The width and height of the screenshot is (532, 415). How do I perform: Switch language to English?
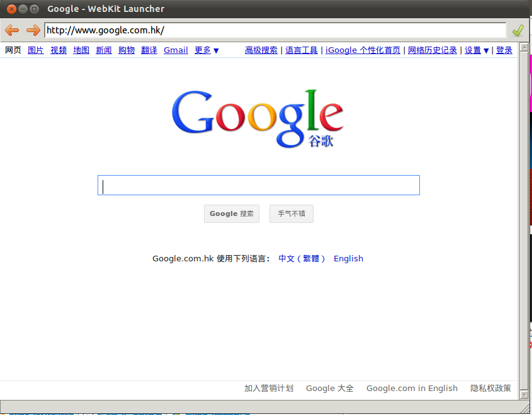tap(348, 258)
